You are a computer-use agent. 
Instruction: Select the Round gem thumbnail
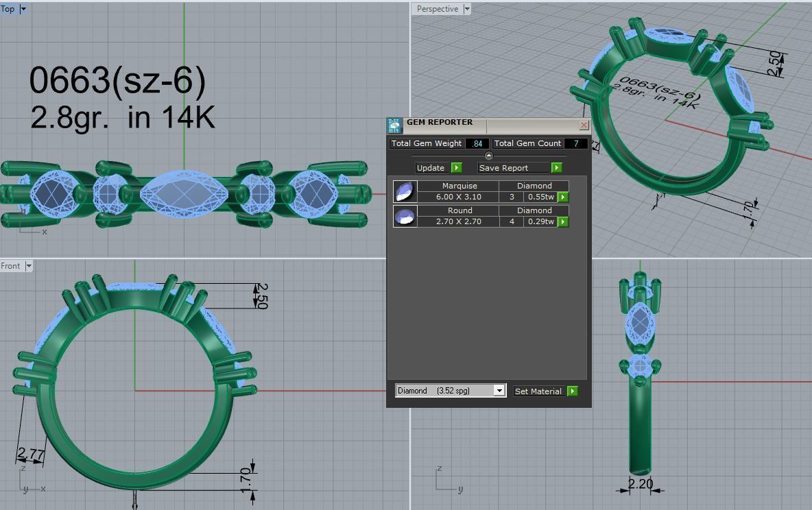pyautogui.click(x=405, y=216)
